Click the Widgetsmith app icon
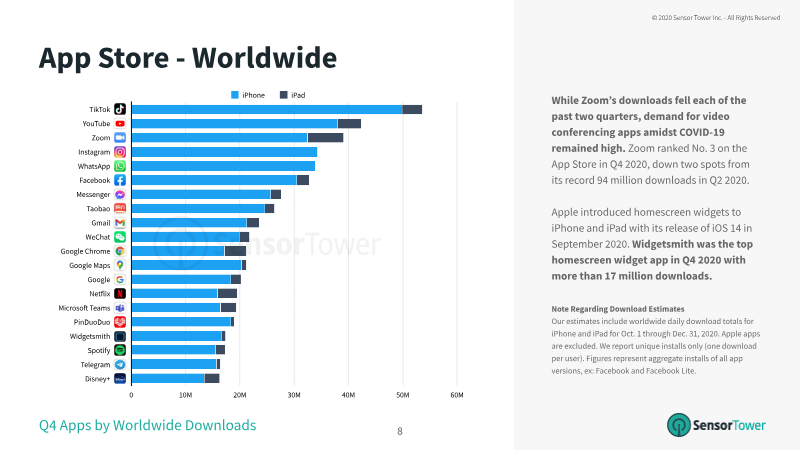Screen dimensions: 800x450 (120, 336)
